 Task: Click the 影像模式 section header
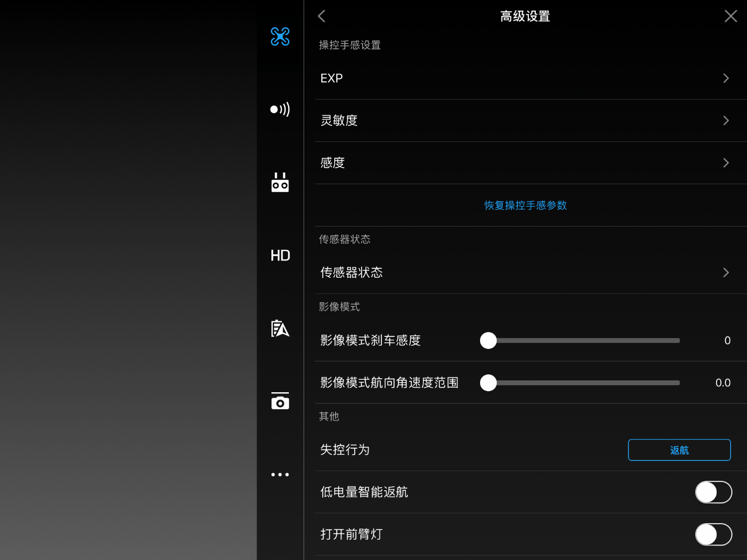point(339,307)
